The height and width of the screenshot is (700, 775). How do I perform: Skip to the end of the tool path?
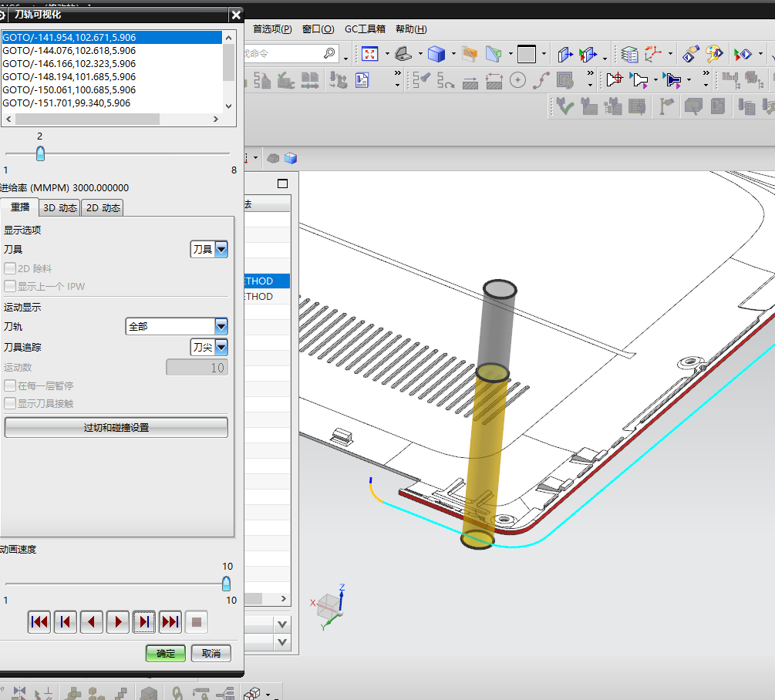pos(170,621)
